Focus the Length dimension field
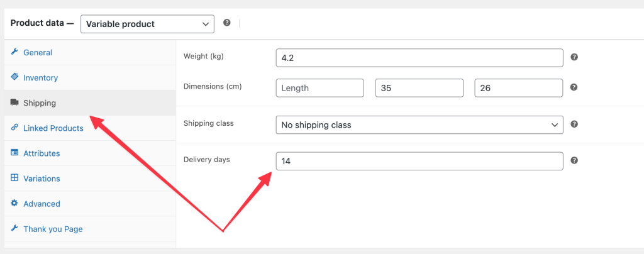Screen dimensions: 644x254 319,88
